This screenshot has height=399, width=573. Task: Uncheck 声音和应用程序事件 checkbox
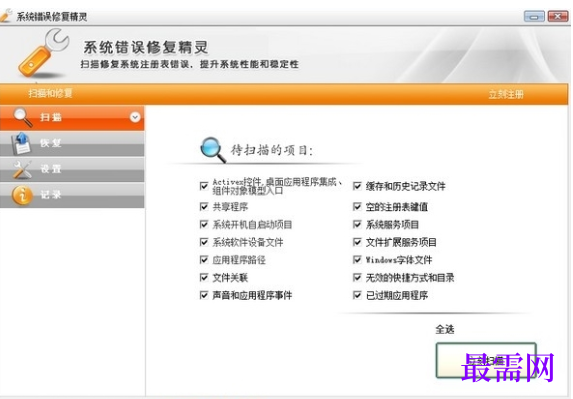point(204,295)
